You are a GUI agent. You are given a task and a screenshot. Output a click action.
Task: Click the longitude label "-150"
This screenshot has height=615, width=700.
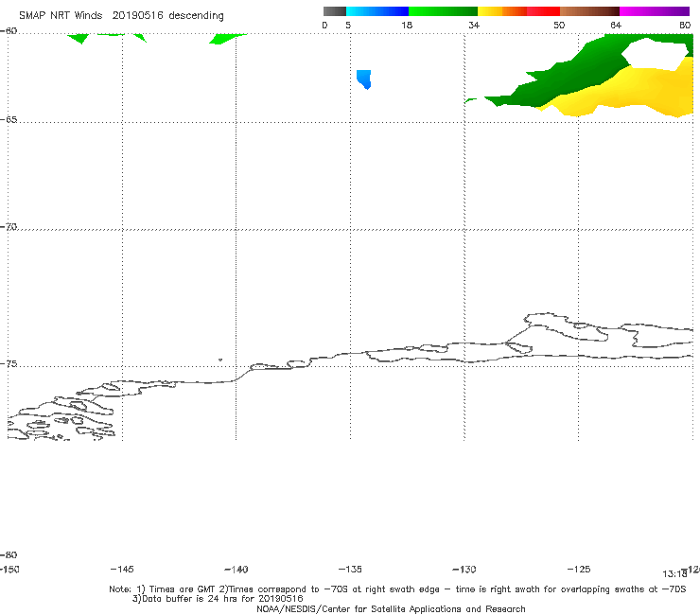(9, 570)
